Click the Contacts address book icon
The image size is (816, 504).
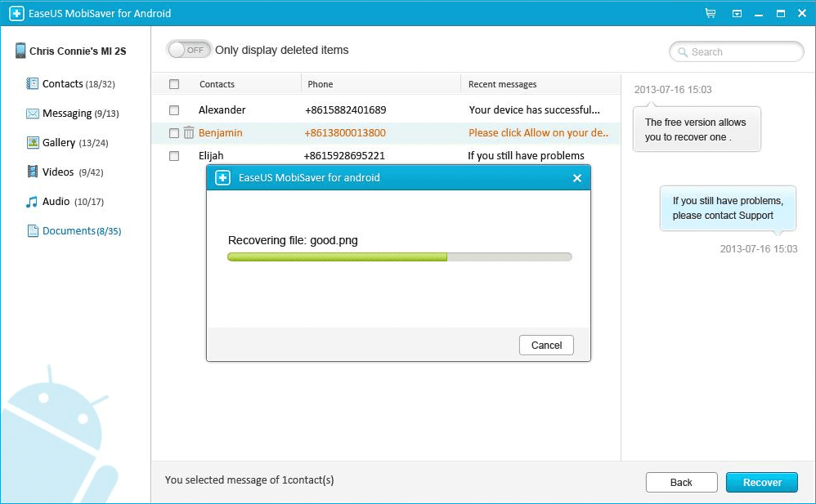[33, 84]
